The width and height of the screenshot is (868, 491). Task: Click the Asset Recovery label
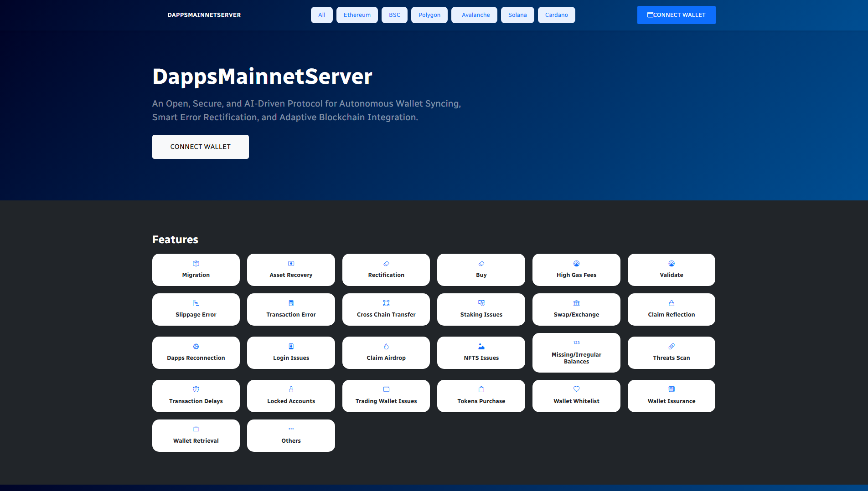[x=291, y=275]
